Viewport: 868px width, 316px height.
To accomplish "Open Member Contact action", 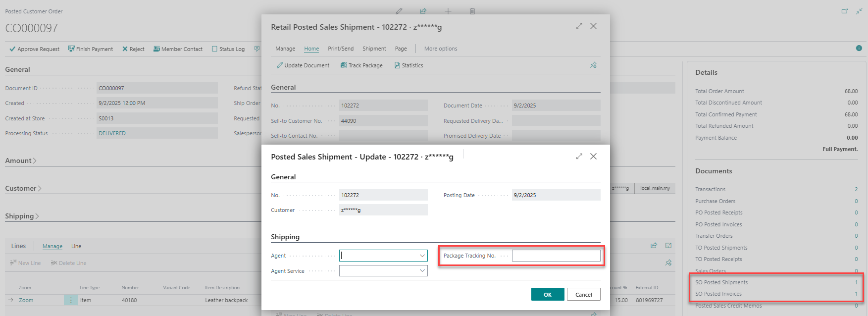I will [x=178, y=49].
